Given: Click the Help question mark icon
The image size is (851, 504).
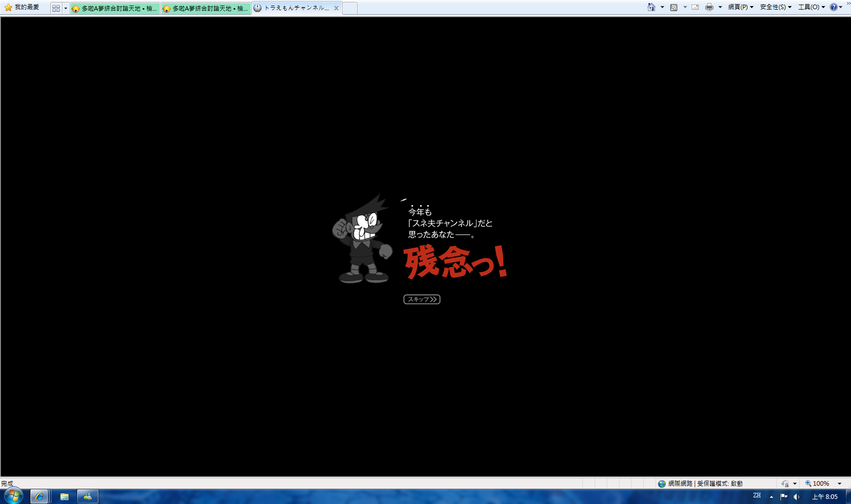Looking at the screenshot, I should [x=833, y=7].
